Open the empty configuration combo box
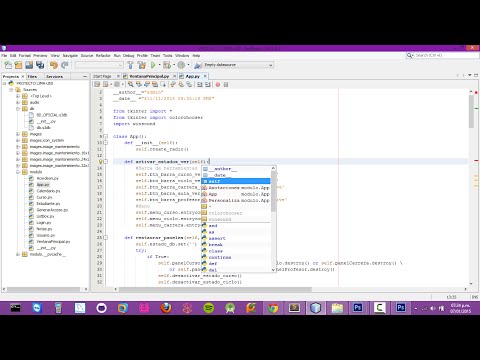 tap(99, 65)
